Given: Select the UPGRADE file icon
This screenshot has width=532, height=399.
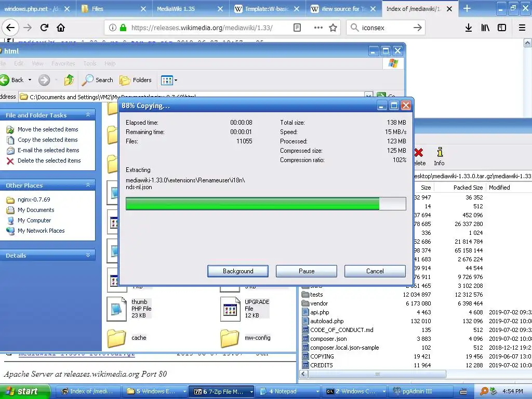Looking at the screenshot, I should point(230,309).
